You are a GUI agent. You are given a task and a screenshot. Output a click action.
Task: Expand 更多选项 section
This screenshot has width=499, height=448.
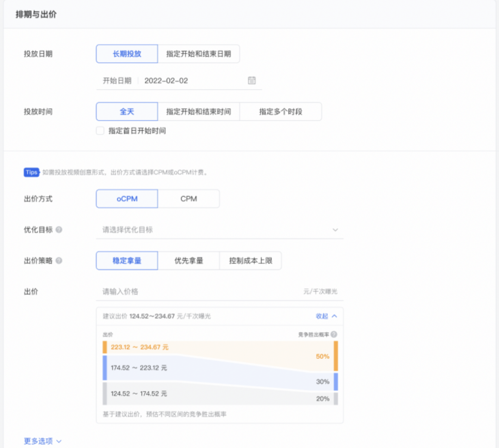[43, 441]
